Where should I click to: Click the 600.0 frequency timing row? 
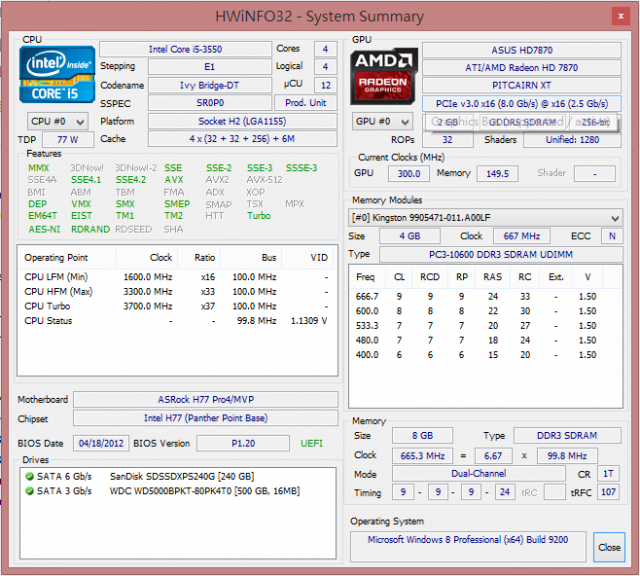485,311
